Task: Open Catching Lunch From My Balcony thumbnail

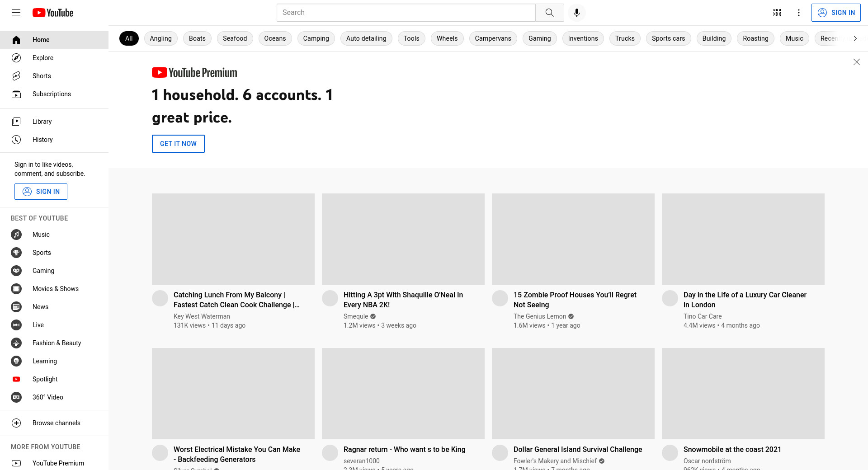Action: [x=233, y=239]
